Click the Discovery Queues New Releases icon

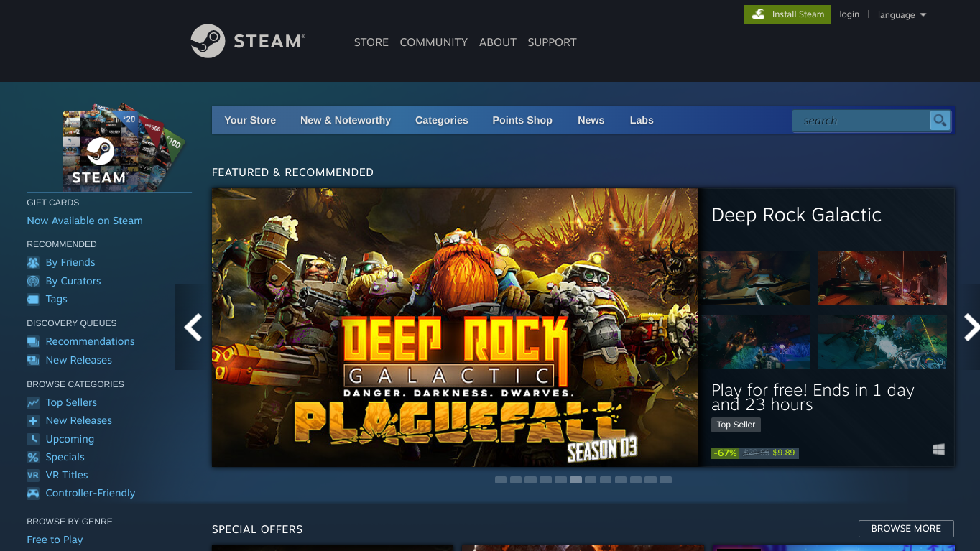point(33,360)
